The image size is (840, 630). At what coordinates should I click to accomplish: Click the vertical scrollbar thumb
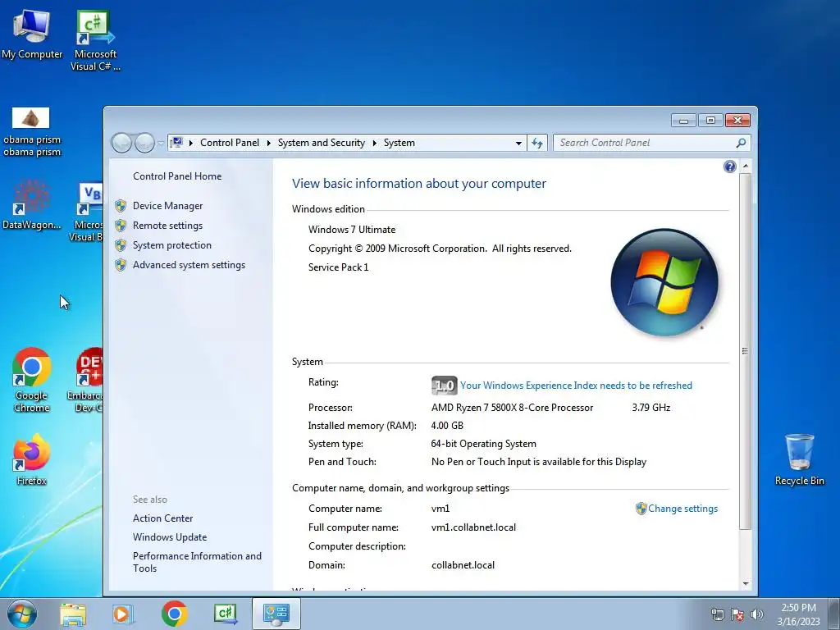tap(745, 351)
